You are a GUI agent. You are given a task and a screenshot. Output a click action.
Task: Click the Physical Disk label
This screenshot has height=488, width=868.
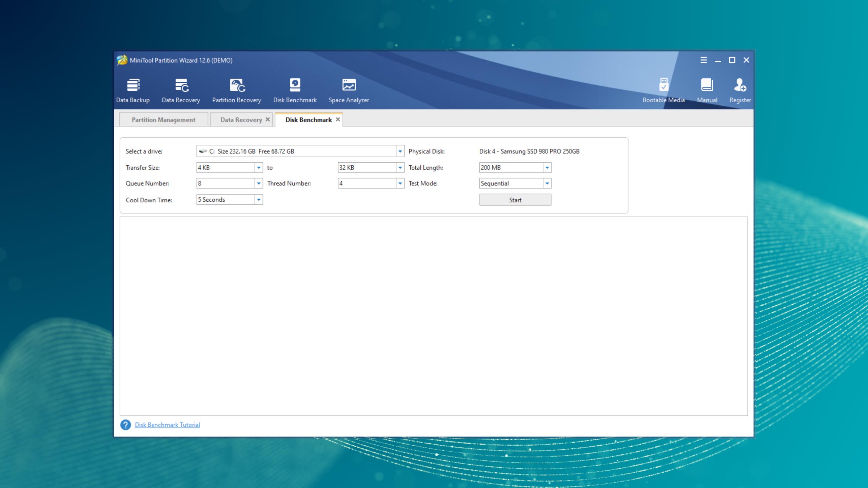(x=426, y=151)
